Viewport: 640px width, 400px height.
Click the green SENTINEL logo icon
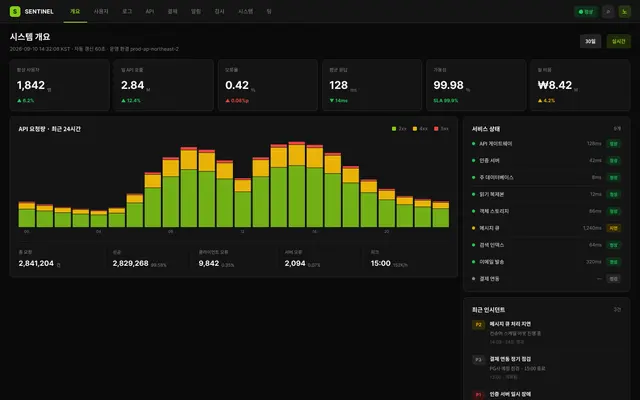coord(15,11)
